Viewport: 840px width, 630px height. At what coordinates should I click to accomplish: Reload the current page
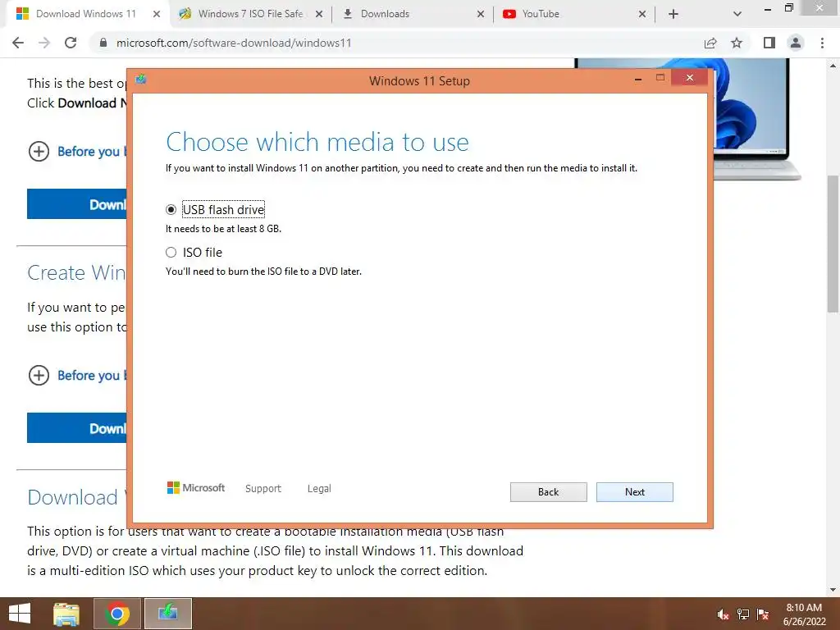71,43
